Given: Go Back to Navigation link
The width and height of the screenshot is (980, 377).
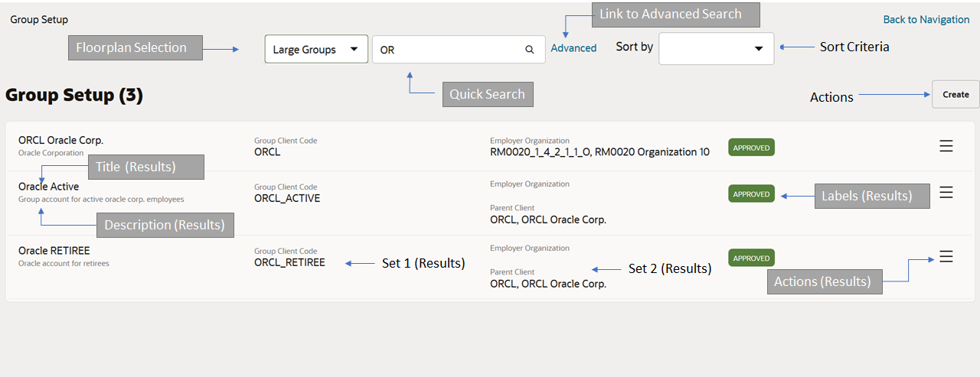Looking at the screenshot, I should pos(926,20).
